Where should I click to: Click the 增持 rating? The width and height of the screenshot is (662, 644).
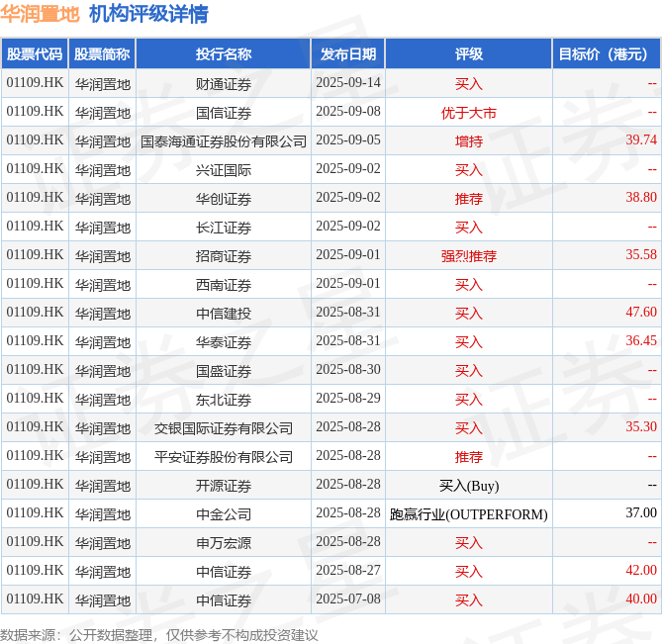(x=469, y=141)
